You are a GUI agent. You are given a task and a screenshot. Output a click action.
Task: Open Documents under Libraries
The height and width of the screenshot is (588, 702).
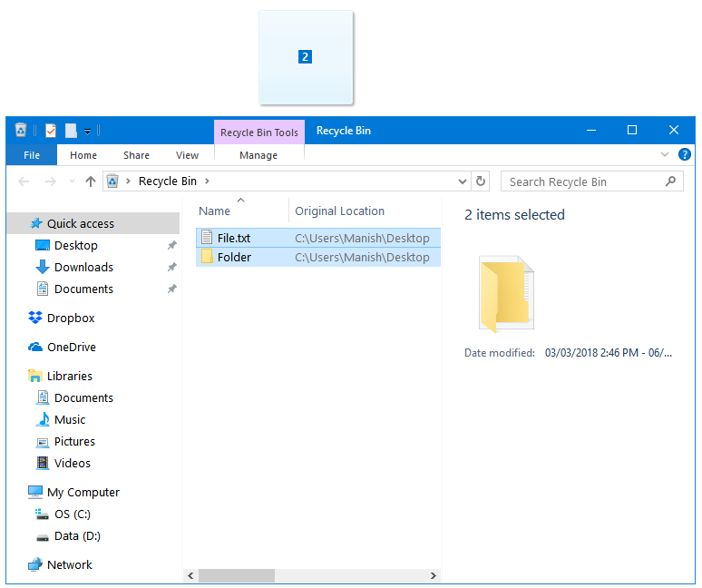click(x=83, y=397)
